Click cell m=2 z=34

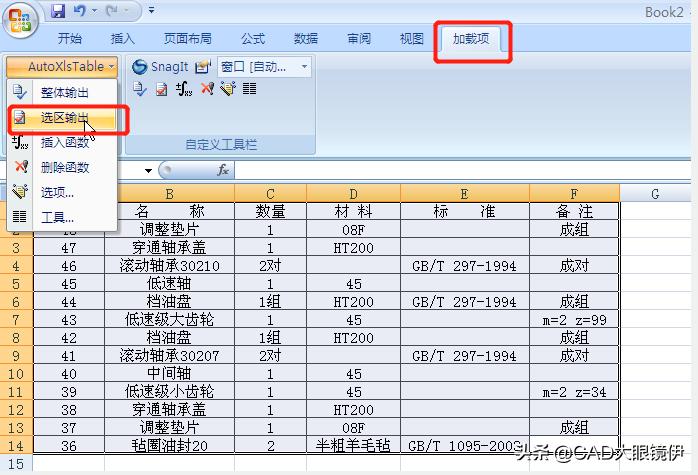574,392
